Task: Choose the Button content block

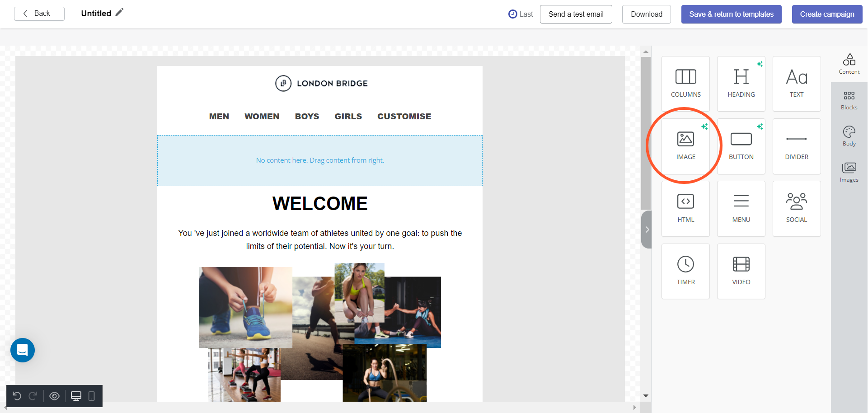Action: 741,146
